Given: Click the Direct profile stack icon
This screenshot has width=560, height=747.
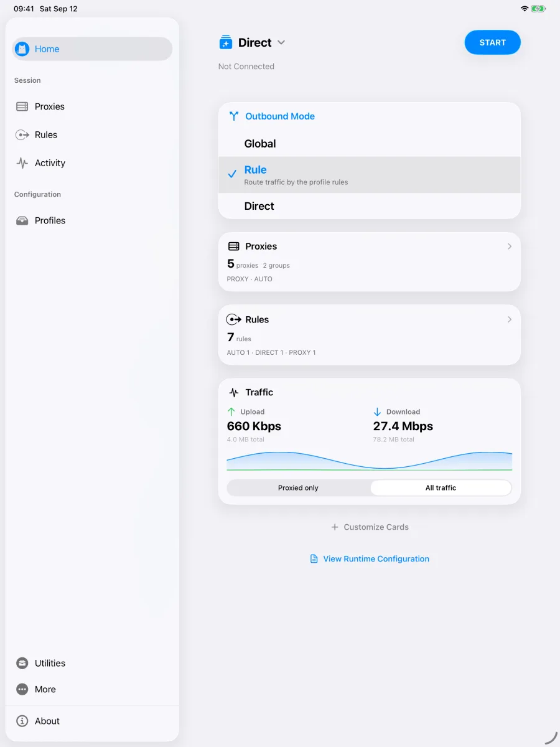Looking at the screenshot, I should [226, 42].
